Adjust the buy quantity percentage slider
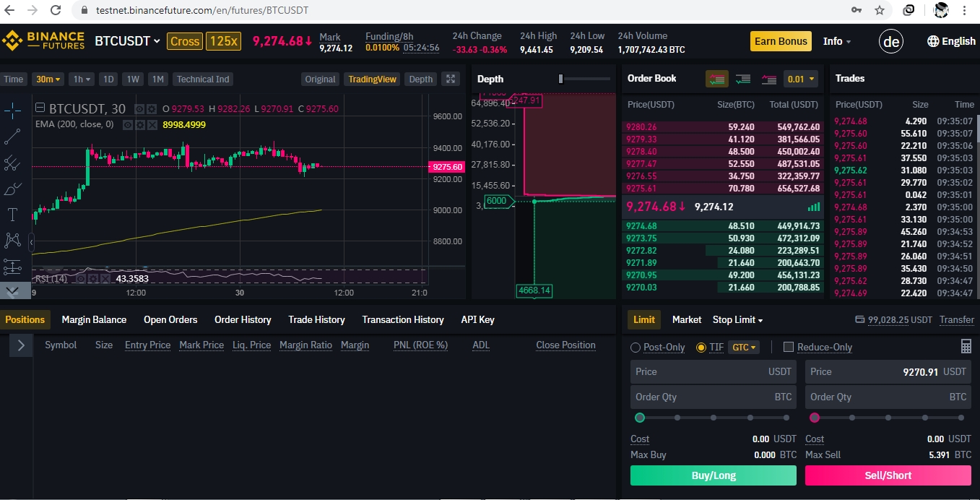980x500 pixels. pos(714,418)
